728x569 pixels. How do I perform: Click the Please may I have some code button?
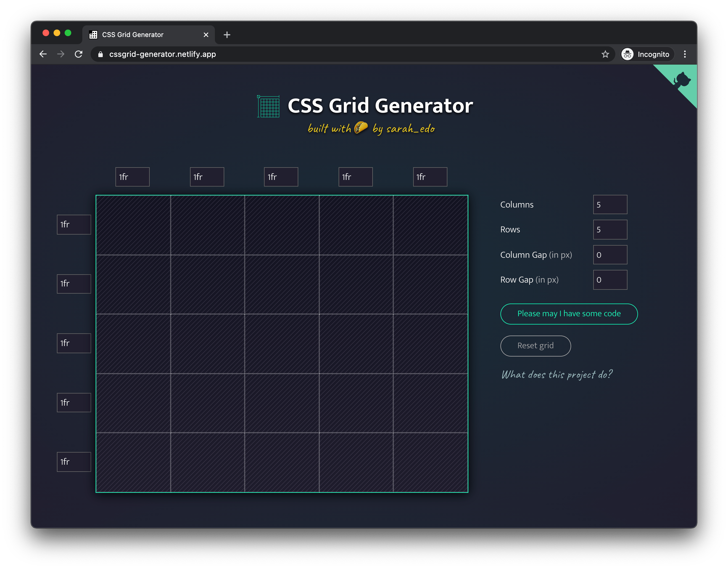569,313
